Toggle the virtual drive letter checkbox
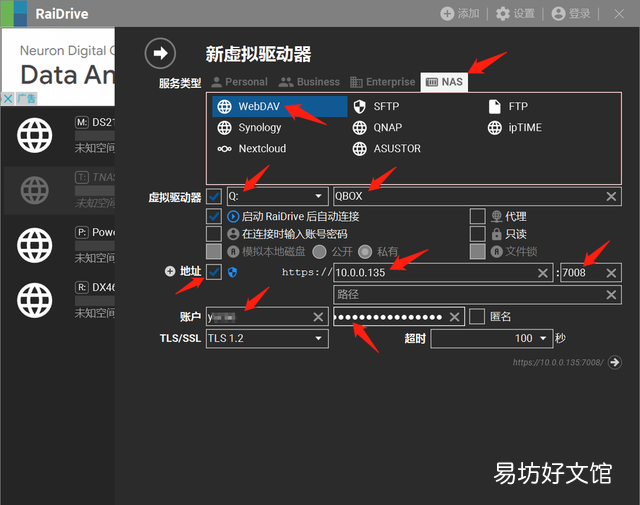 tap(214, 196)
